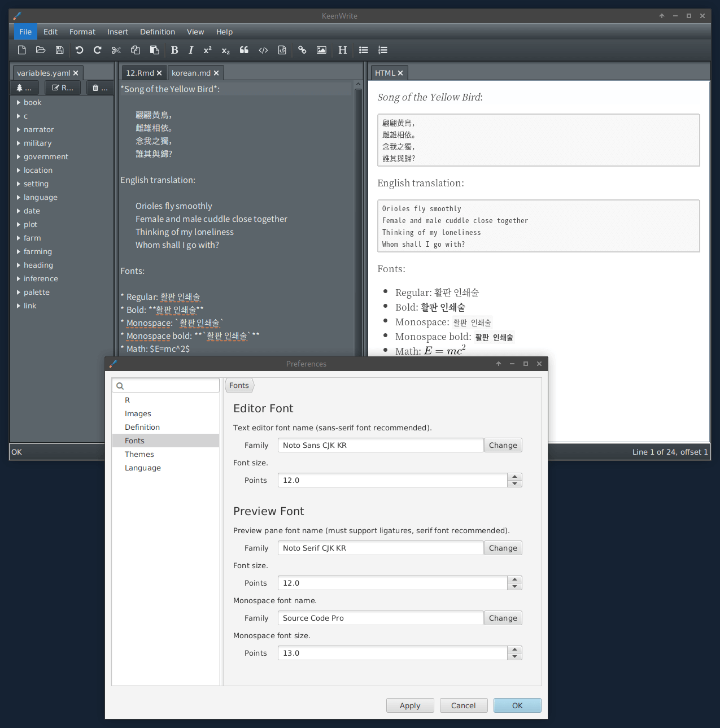The height and width of the screenshot is (728, 720).
Task: Switch to the korean.md tab
Action: [x=191, y=73]
